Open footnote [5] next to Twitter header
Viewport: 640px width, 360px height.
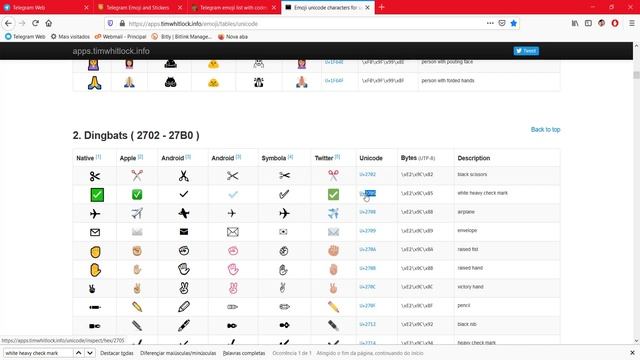(337, 157)
